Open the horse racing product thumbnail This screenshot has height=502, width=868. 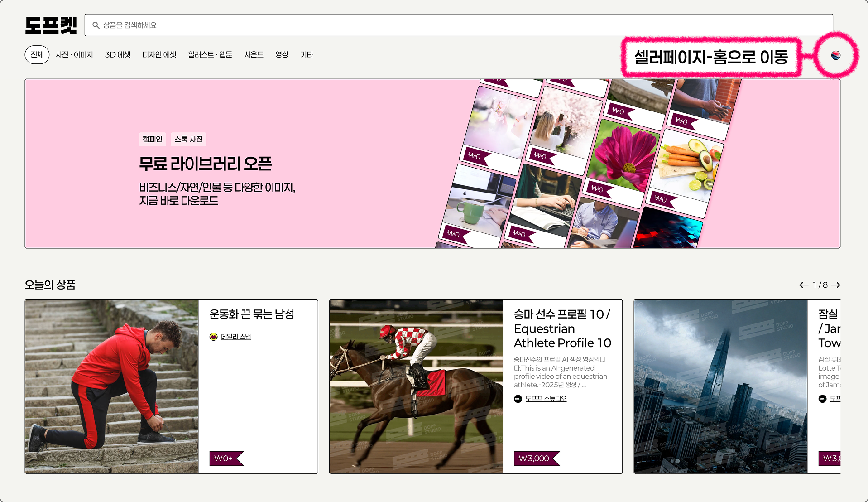(416, 386)
